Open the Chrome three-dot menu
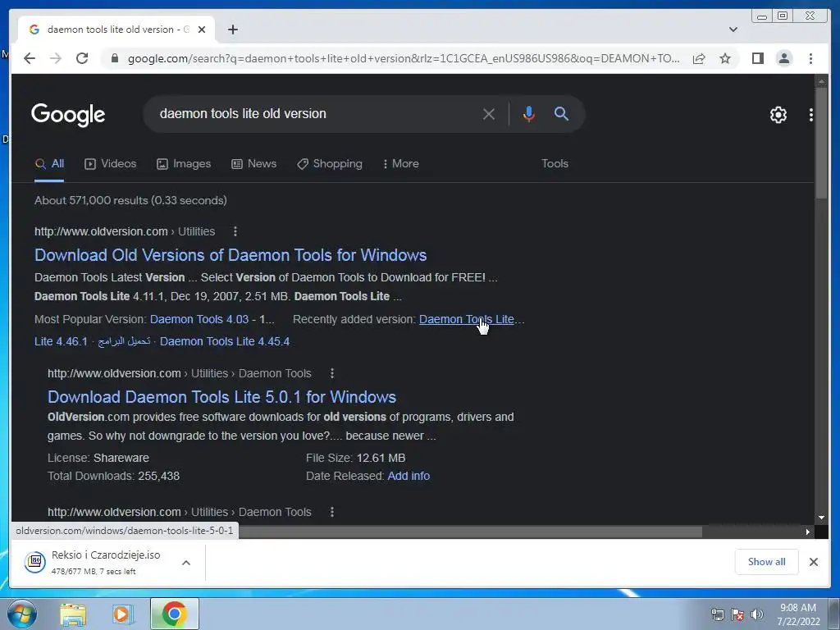The image size is (840, 630). (x=810, y=58)
